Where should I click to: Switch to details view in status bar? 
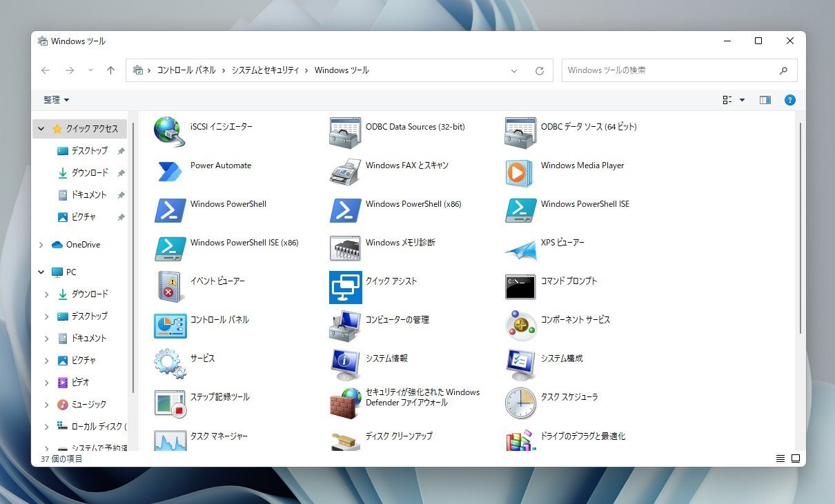point(780,458)
